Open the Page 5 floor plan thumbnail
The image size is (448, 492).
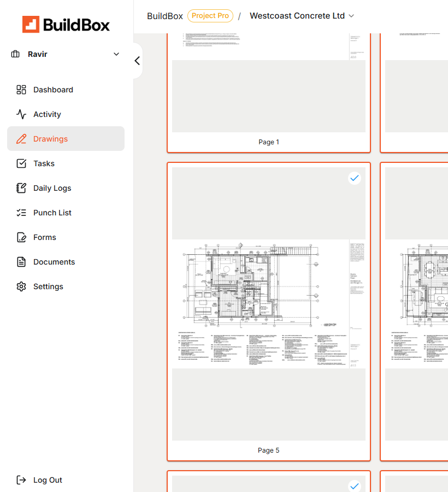[x=269, y=304]
